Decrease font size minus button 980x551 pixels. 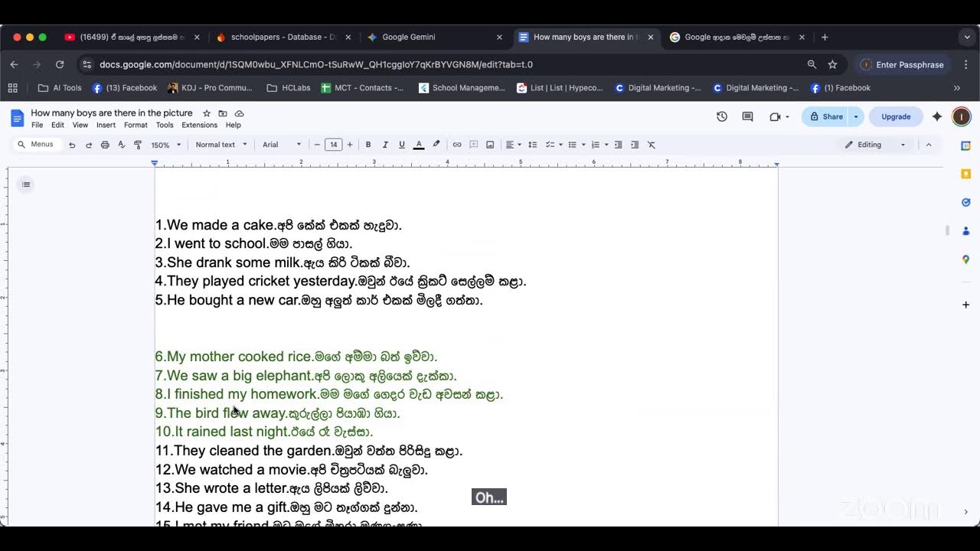[x=317, y=145]
